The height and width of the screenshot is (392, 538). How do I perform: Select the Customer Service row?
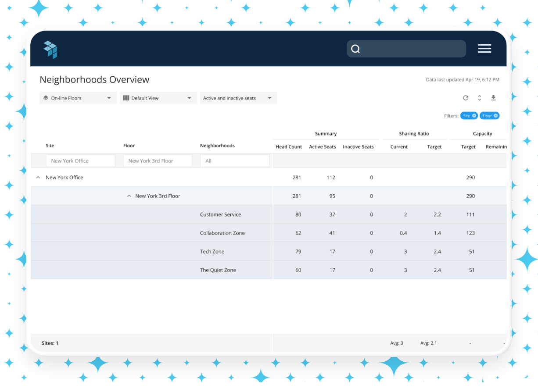[269, 214]
